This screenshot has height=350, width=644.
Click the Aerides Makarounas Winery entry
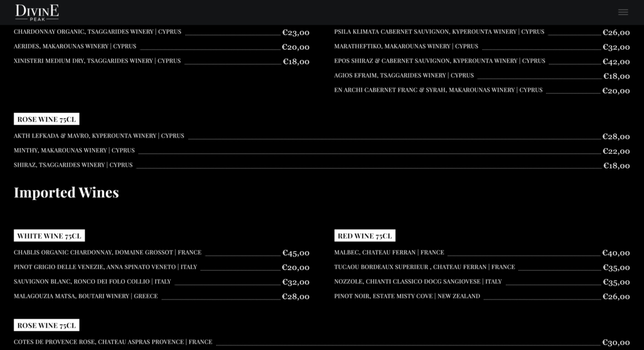[75, 46]
